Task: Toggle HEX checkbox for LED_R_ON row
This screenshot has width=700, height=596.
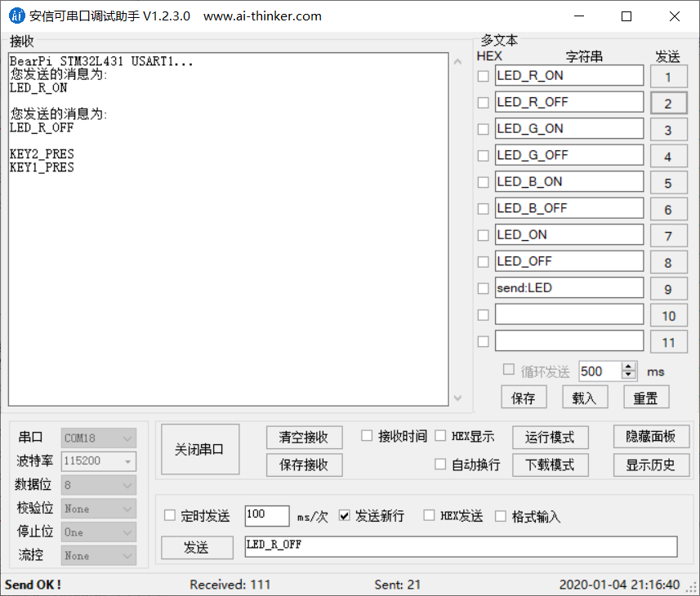Action: click(483, 76)
